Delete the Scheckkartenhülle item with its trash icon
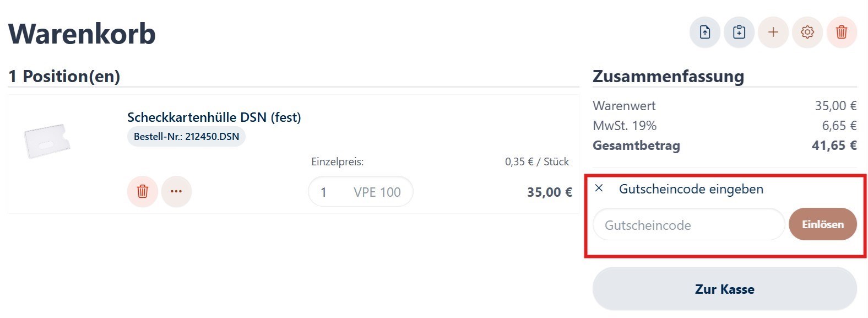This screenshot has width=868, height=318. click(142, 191)
